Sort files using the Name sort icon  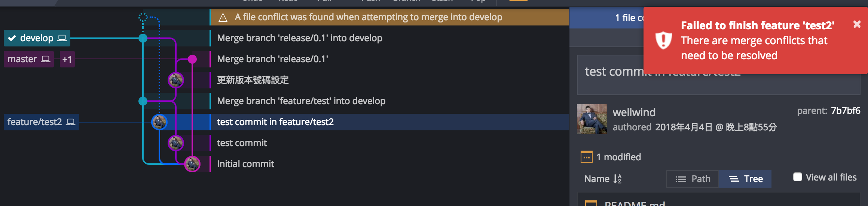pos(617,179)
